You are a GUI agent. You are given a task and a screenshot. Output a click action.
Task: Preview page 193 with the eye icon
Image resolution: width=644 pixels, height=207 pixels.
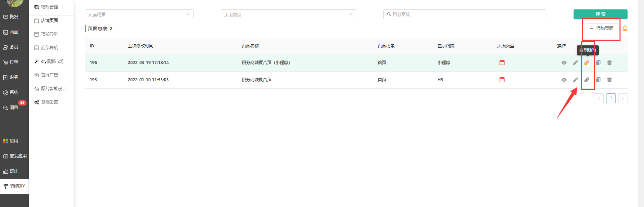coord(564,80)
